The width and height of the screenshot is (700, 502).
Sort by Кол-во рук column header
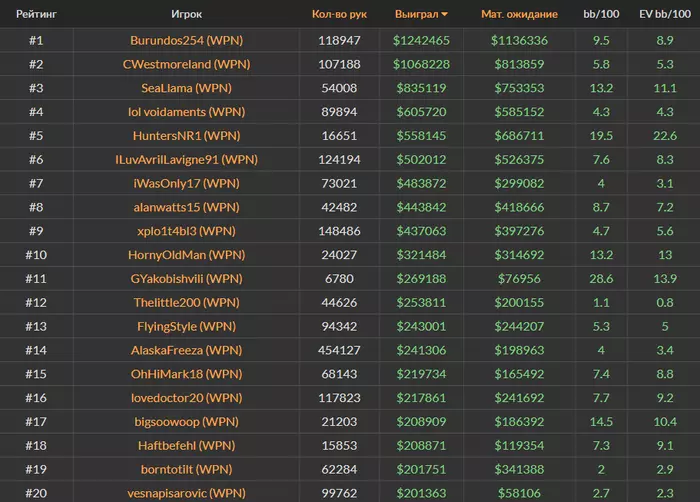pyautogui.click(x=339, y=14)
